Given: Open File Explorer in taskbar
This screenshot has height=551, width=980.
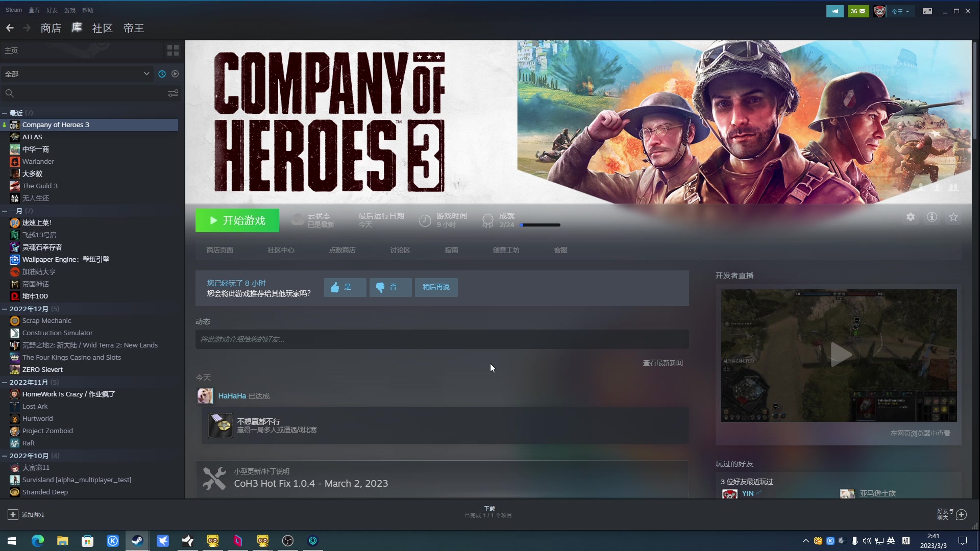Looking at the screenshot, I should pos(63,541).
